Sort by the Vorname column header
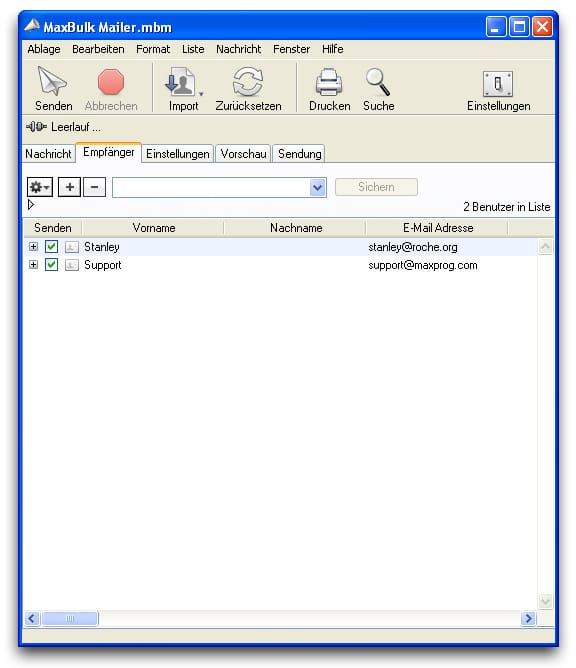 click(x=153, y=228)
